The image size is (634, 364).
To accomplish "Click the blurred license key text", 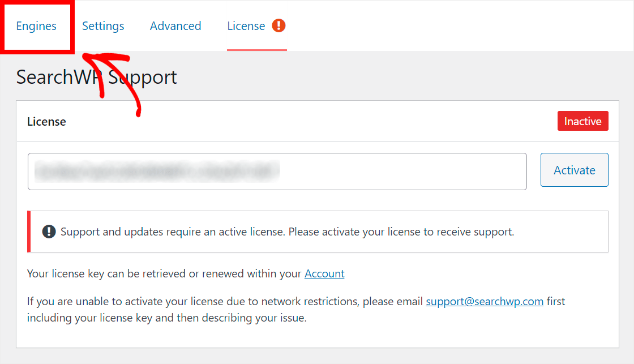I will (x=157, y=171).
